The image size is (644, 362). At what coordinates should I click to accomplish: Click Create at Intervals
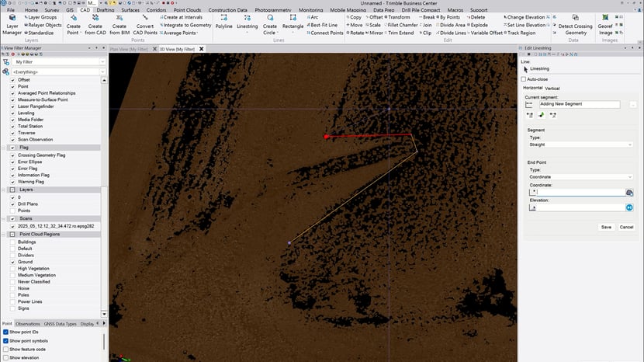pyautogui.click(x=181, y=17)
